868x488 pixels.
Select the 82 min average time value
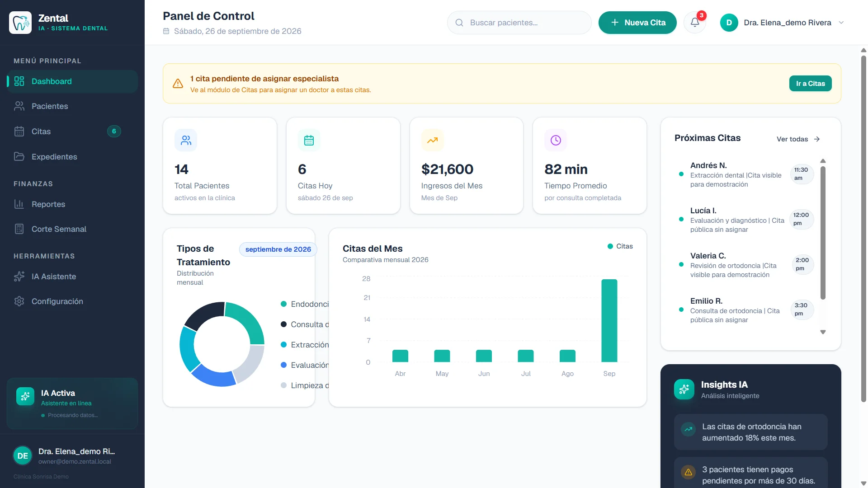pyautogui.click(x=566, y=169)
